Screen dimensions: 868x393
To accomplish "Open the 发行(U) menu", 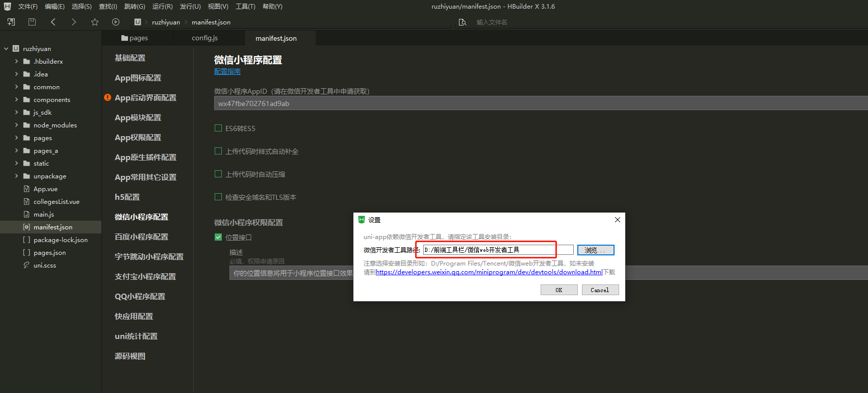I will click(x=190, y=7).
